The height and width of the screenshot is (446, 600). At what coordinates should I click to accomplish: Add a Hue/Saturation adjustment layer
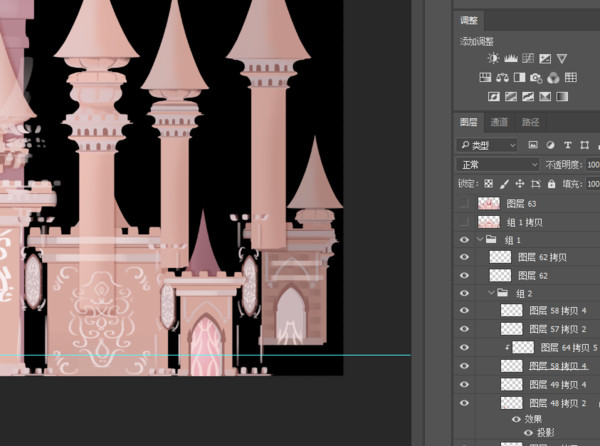[485, 78]
